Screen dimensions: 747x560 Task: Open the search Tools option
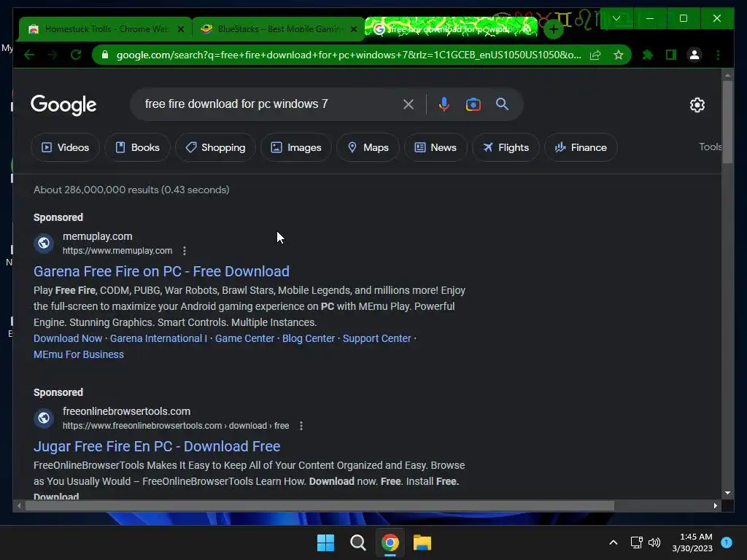click(710, 147)
